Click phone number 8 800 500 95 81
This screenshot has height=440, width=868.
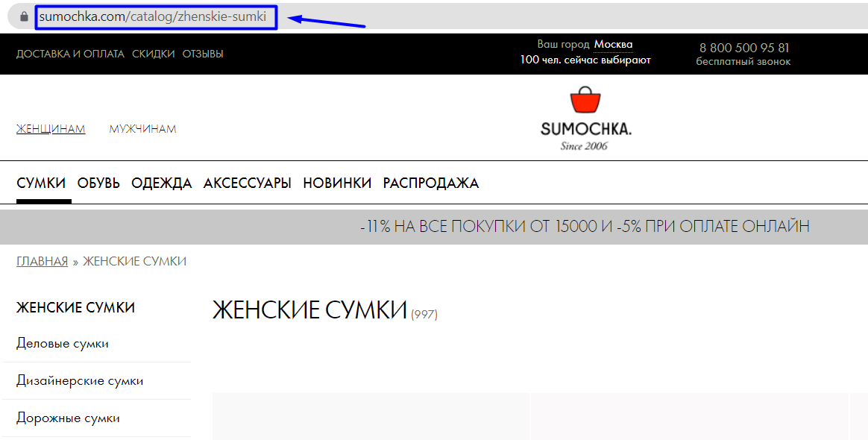pyautogui.click(x=744, y=48)
